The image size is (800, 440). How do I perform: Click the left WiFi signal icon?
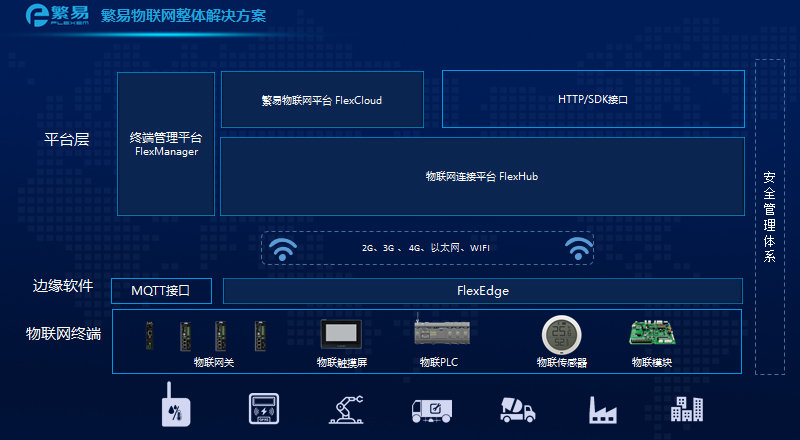tap(283, 249)
